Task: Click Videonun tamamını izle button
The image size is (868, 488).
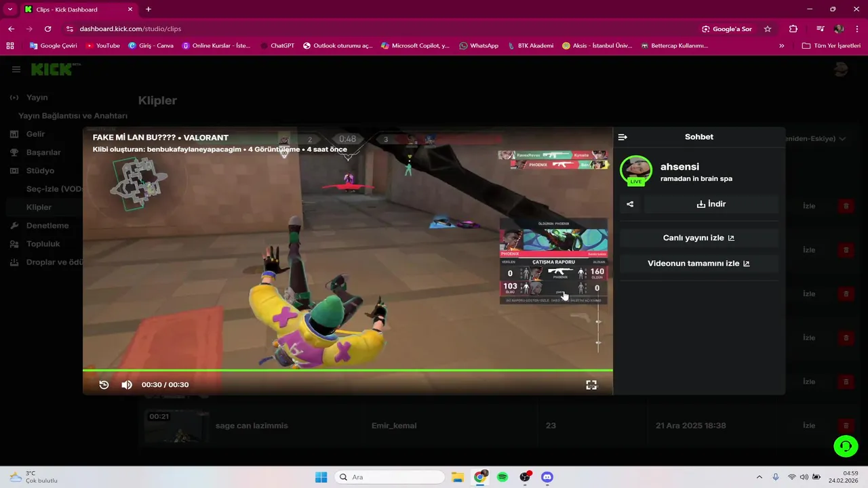Action: (x=699, y=264)
